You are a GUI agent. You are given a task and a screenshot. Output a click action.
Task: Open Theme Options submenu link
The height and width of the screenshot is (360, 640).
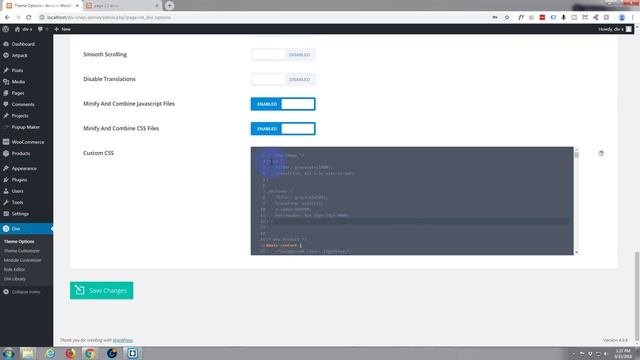[19, 242]
